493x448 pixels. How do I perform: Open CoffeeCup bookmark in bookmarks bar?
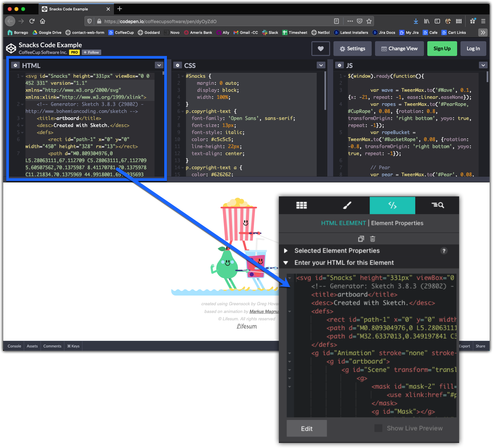point(121,33)
